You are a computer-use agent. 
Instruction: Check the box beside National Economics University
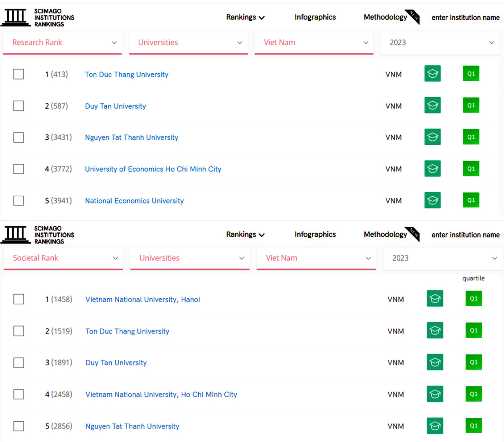coord(18,201)
